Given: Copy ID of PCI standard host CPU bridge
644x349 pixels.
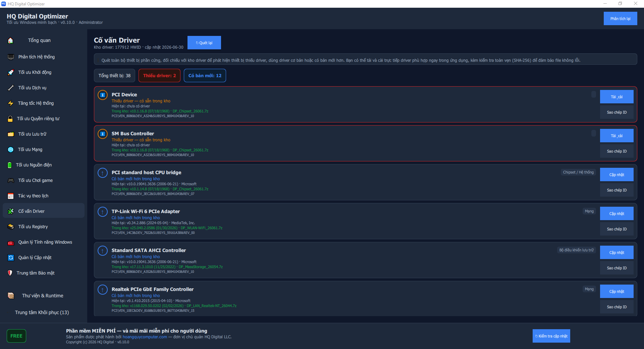Looking at the screenshot, I should 616,190.
